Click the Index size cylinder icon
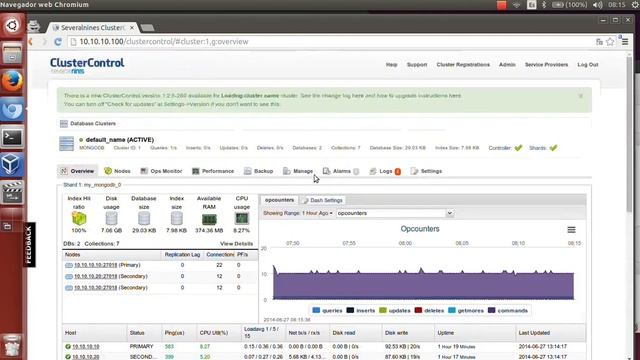The image size is (640, 360). point(176,219)
